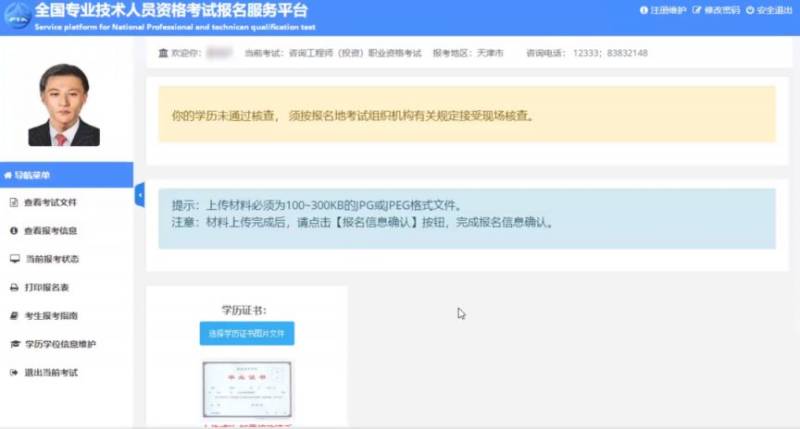Screen dimensions: 800x429
Task: Click the graduation cap icon for 学历学位信息维护
Action: pyautogui.click(x=14, y=344)
